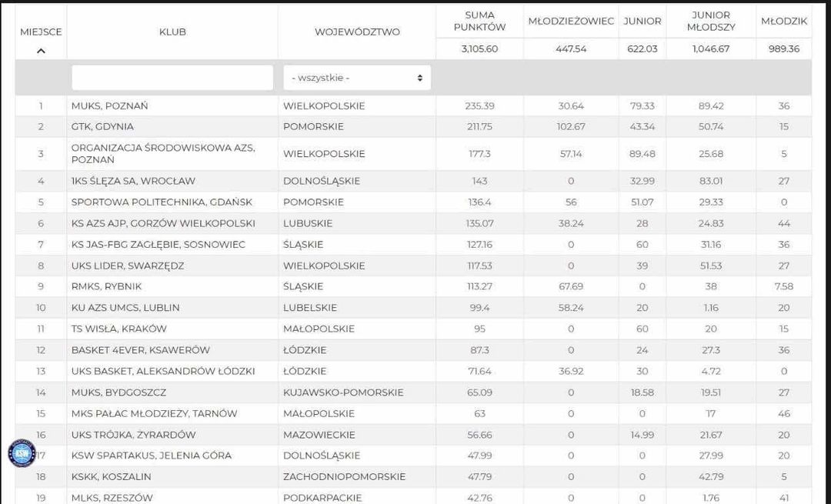Select KS AZS AJP, GORZÓW WIELKOPOLSKI row

click(x=413, y=223)
